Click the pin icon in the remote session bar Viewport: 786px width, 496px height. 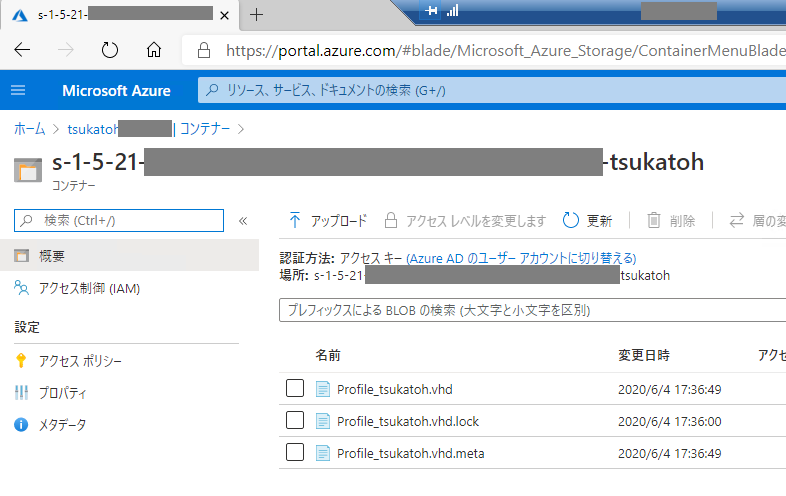pyautogui.click(x=431, y=11)
